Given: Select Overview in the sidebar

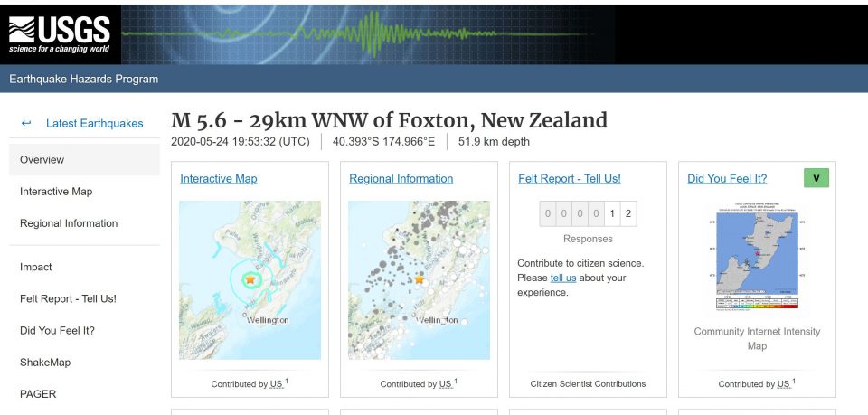Looking at the screenshot, I should click(42, 160).
